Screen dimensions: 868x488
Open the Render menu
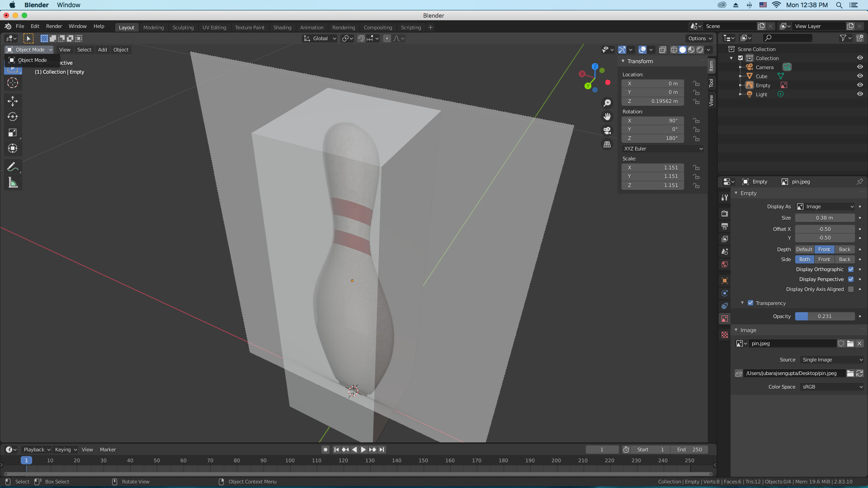[x=54, y=26]
